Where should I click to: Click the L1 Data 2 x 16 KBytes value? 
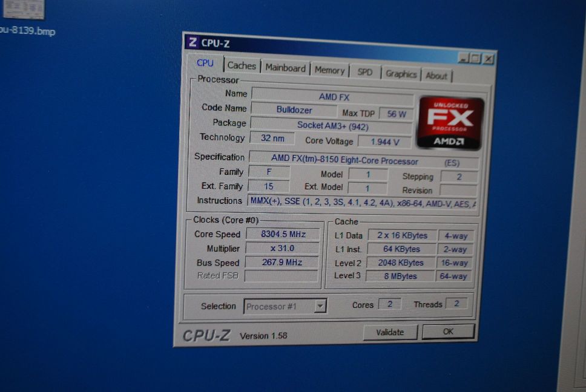pyautogui.click(x=402, y=235)
